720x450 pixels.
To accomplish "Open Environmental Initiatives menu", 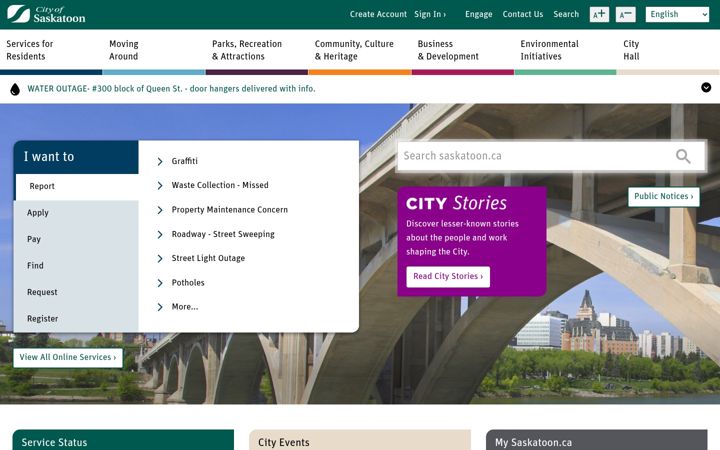I will [550, 50].
